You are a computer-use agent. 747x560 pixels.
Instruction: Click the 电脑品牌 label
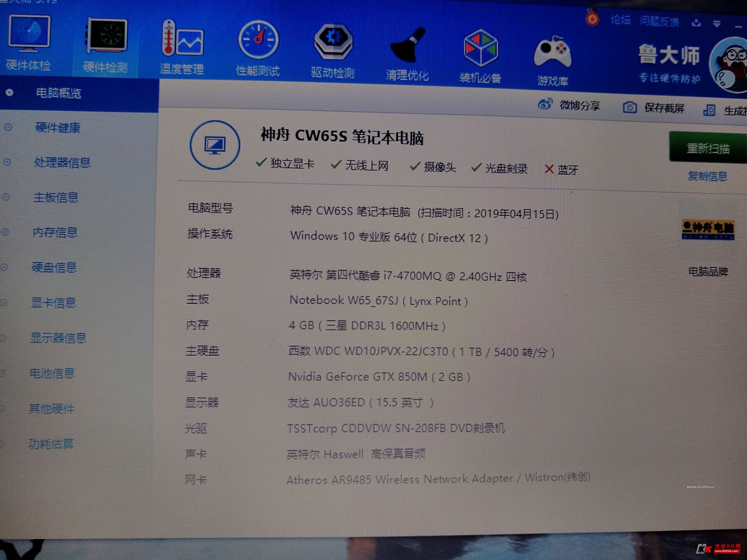(x=708, y=271)
